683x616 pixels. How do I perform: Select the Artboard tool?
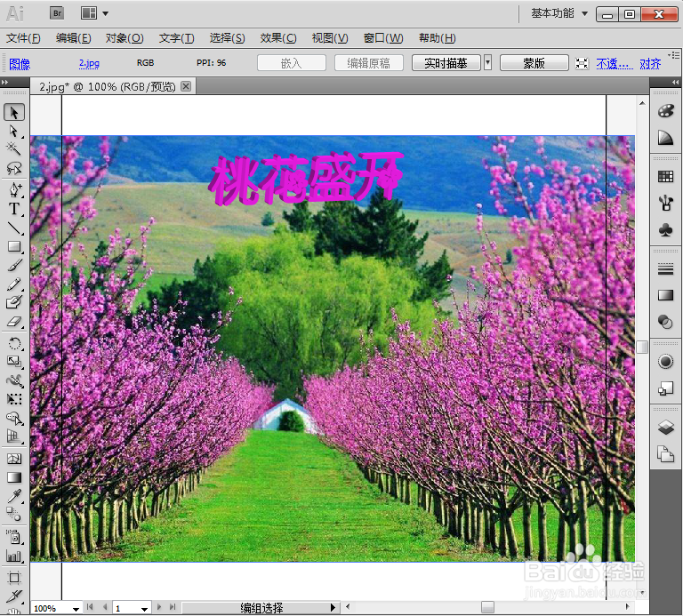[x=14, y=578]
